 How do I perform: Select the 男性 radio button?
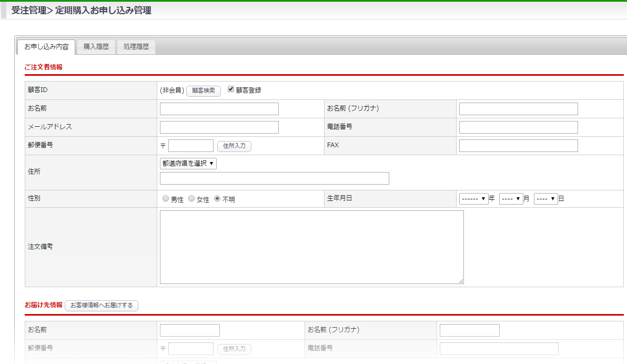[166, 199]
